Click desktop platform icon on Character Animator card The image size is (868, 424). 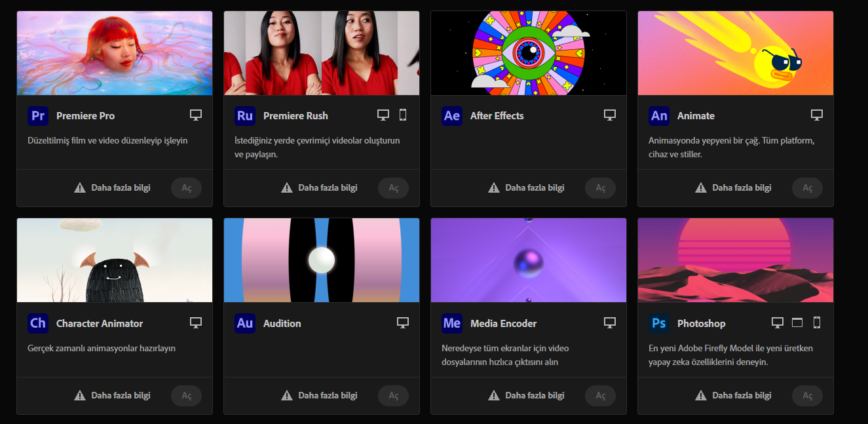coord(196,322)
